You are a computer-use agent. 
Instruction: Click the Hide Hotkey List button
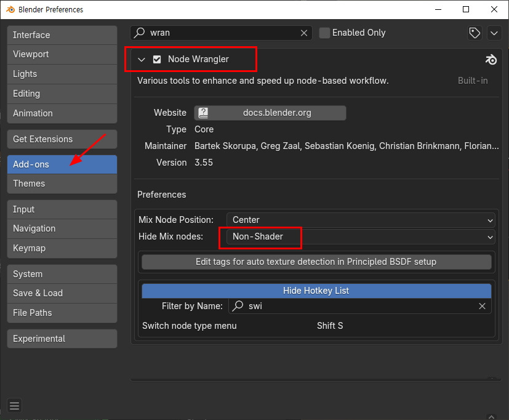point(316,291)
